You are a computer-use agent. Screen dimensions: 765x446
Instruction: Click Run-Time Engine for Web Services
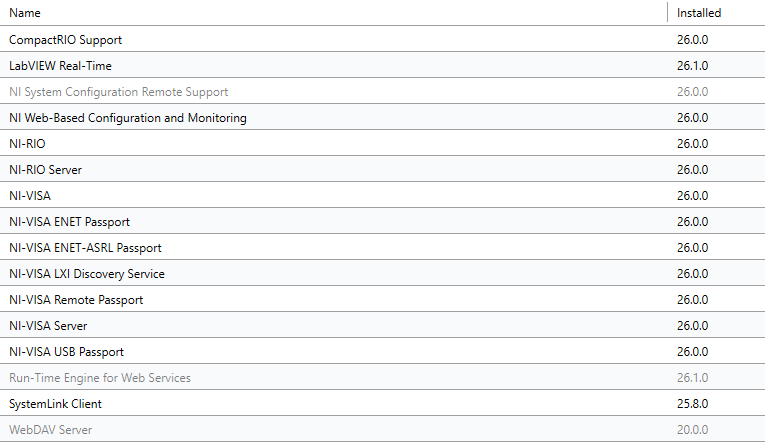(x=99, y=378)
